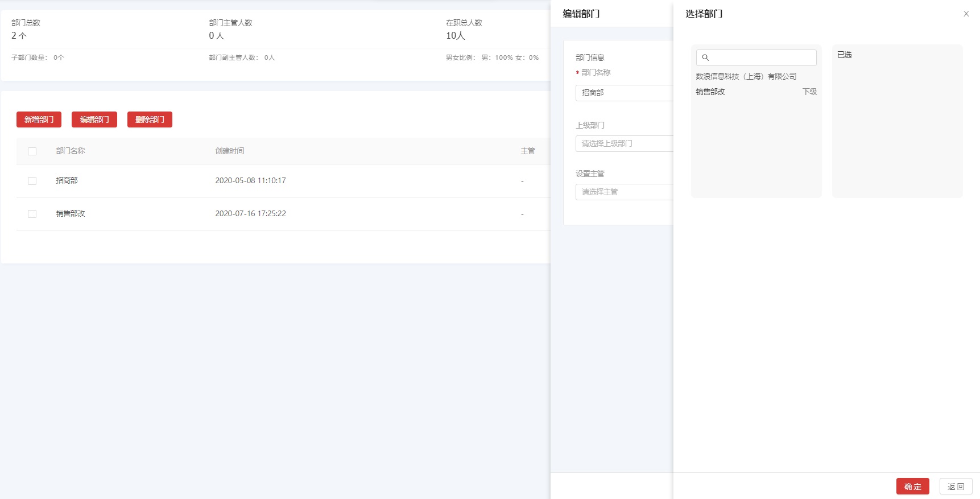Toggle the select-all checkbox in table header
980x499 pixels.
tap(32, 151)
